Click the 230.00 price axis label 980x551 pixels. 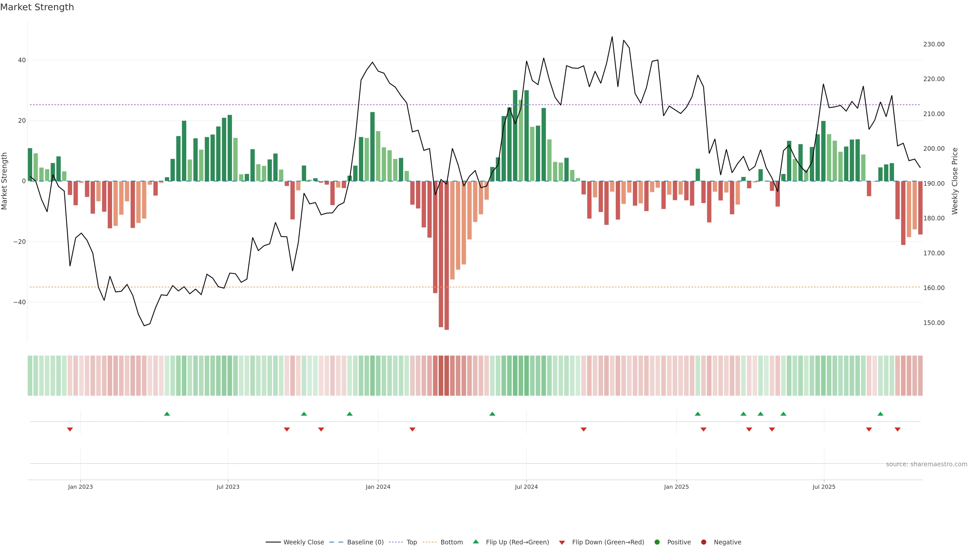[x=934, y=44]
